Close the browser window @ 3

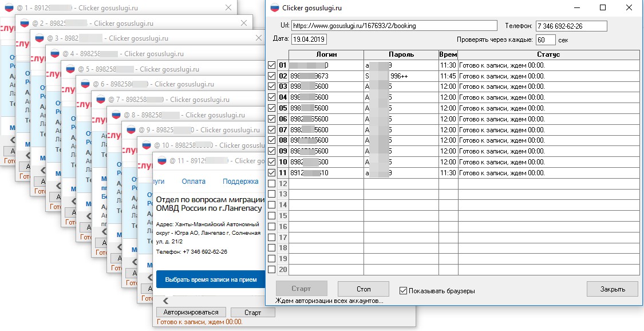click(x=259, y=38)
